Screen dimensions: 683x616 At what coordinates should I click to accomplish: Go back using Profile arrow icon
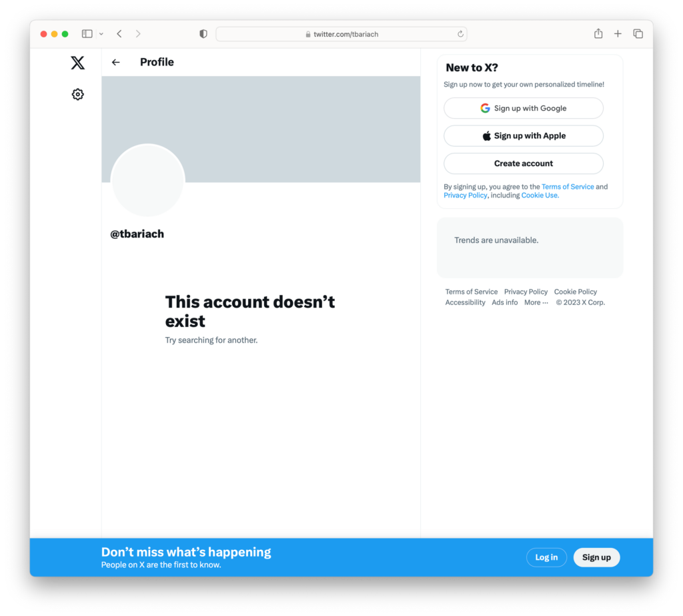point(115,62)
